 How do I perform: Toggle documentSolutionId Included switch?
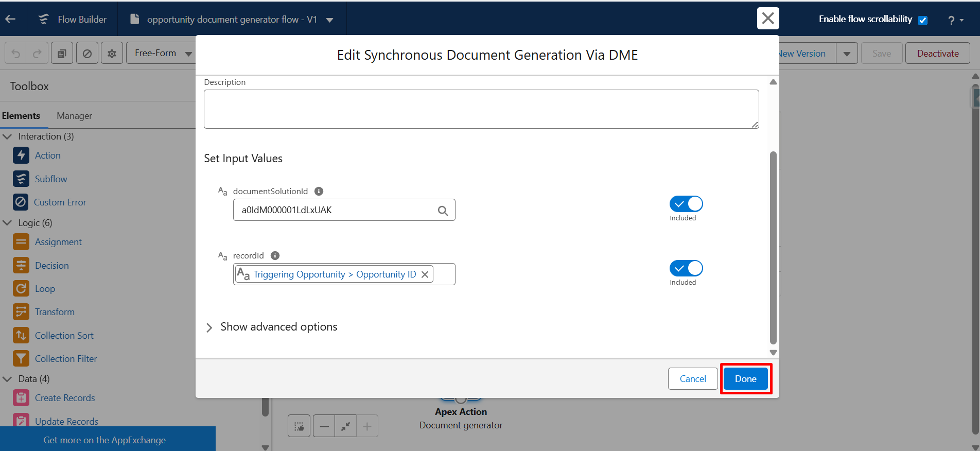coord(686,204)
